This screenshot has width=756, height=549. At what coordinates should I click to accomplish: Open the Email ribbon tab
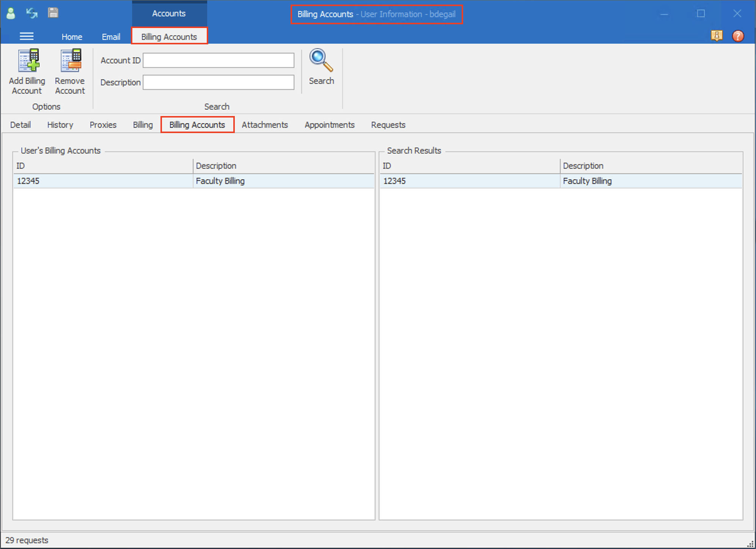(x=111, y=37)
